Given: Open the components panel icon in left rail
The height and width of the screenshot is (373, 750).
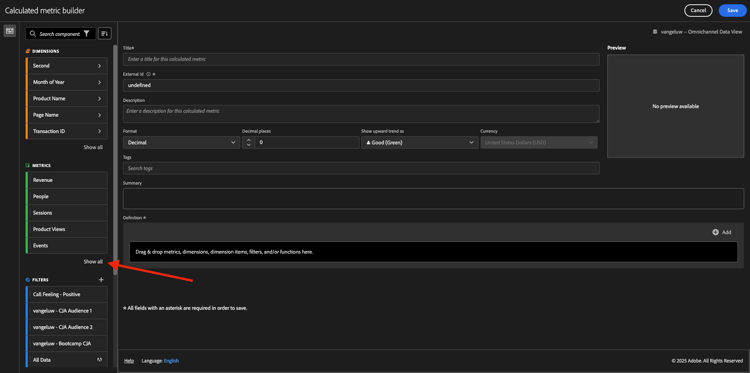Looking at the screenshot, I should point(9,31).
